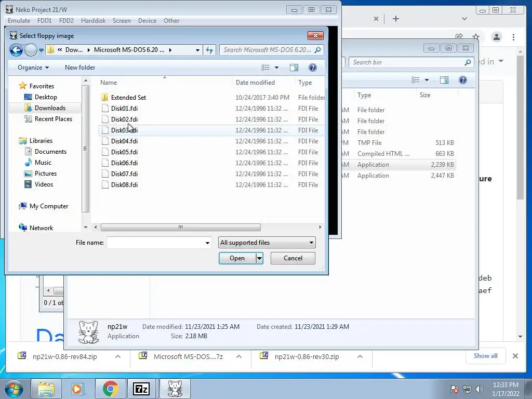
Task: Select Libraries in the navigation pane
Action: [x=41, y=140]
